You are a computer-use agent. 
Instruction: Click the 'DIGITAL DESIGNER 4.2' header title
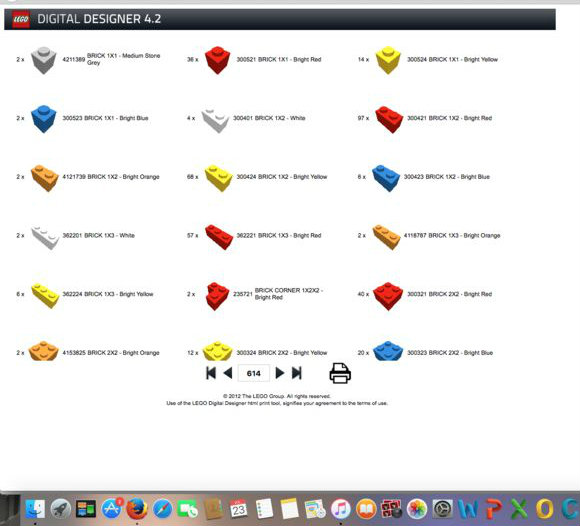click(x=99, y=19)
